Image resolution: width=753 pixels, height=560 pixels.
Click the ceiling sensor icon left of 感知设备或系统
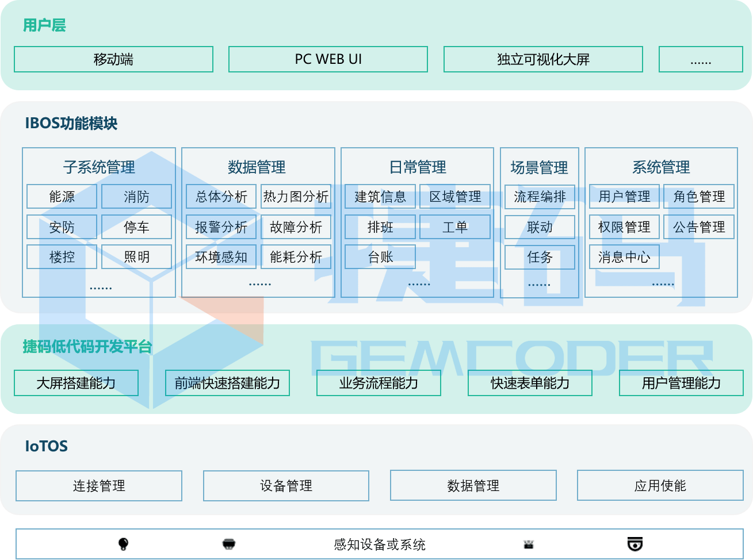[x=229, y=544]
